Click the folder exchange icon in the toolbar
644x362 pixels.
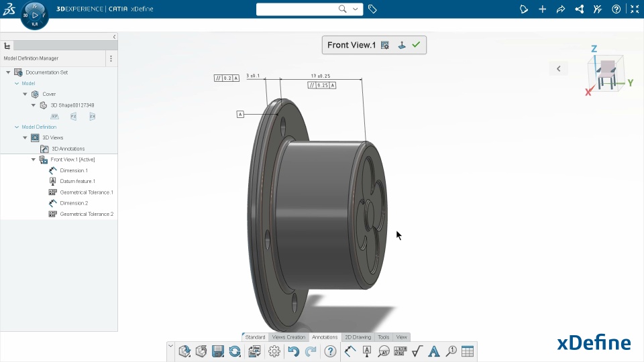pos(254,351)
